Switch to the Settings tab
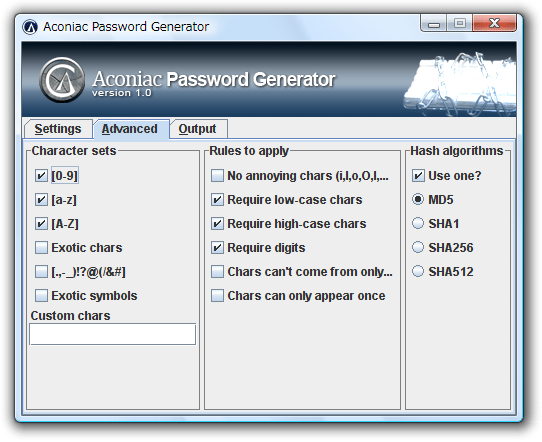The height and width of the screenshot is (442, 542). (58, 129)
